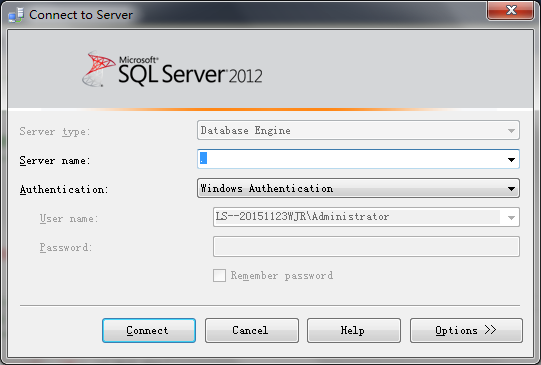
Task: Open the Help button
Action: [354, 330]
